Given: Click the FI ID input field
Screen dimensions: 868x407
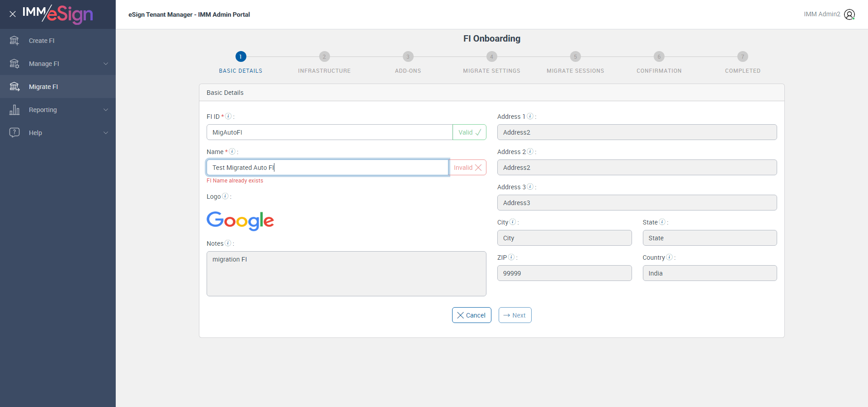Looking at the screenshot, I should 330,132.
